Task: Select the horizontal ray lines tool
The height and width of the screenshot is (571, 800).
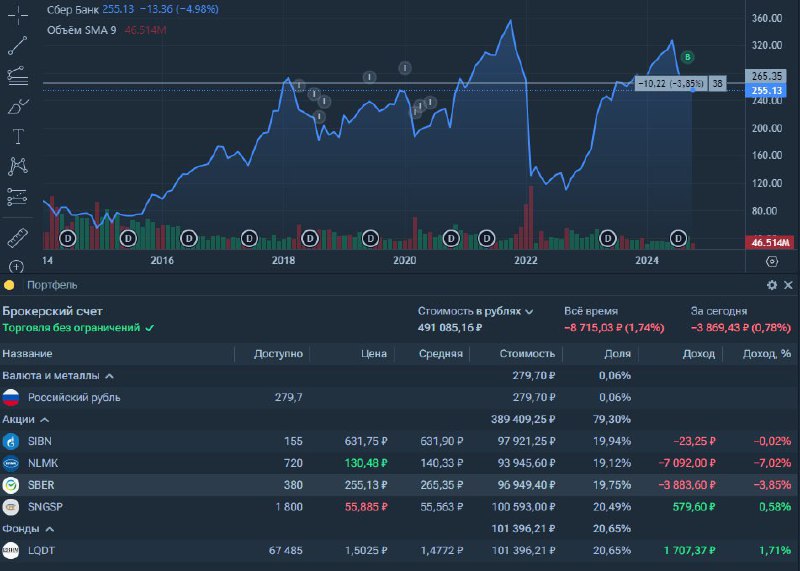Action: tap(18, 76)
